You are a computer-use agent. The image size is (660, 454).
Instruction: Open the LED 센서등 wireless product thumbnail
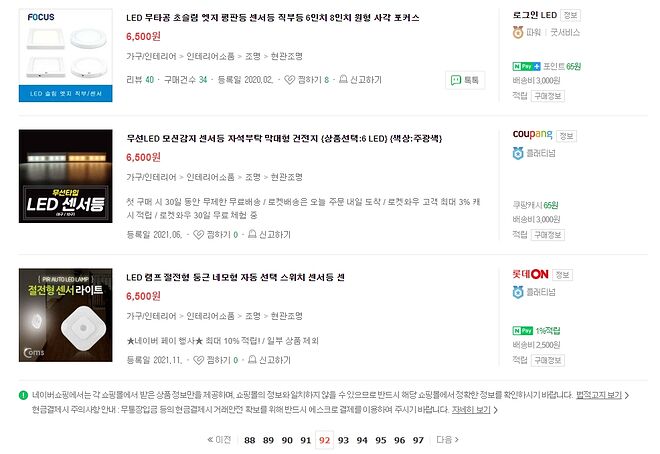click(66, 176)
